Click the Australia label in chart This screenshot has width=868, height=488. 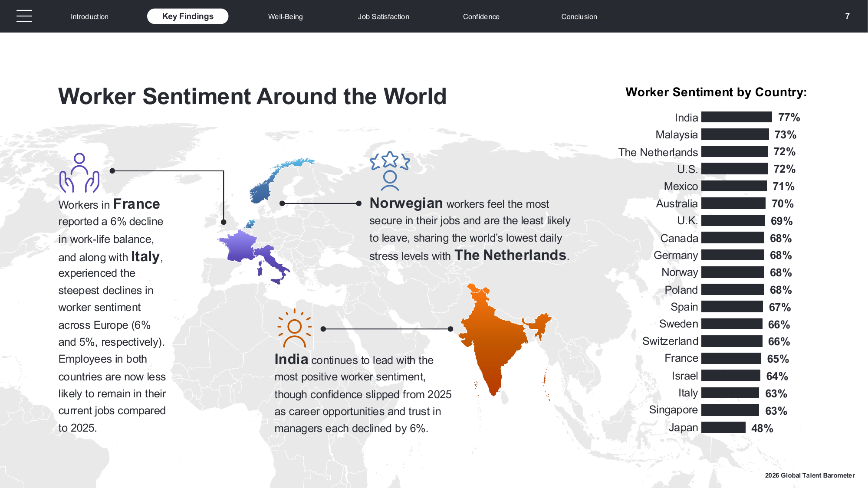(x=677, y=203)
